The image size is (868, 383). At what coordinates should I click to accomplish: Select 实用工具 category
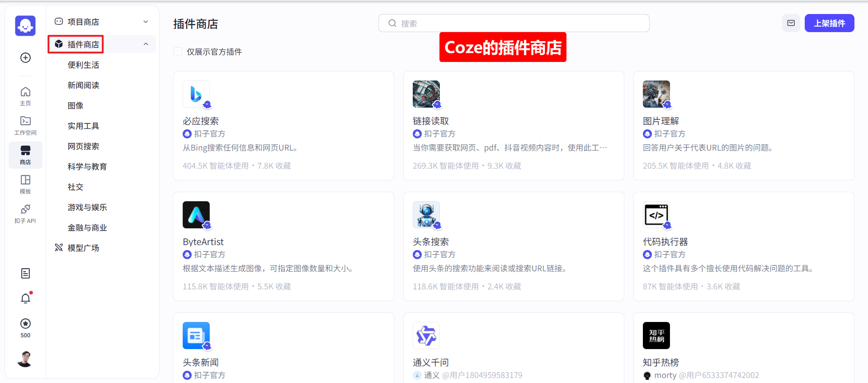(x=83, y=126)
